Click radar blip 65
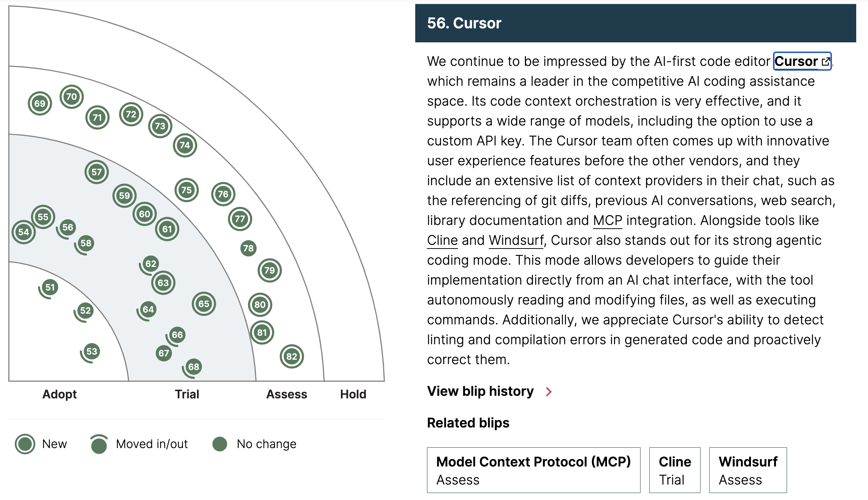This screenshot has height=500, width=868. [x=204, y=304]
